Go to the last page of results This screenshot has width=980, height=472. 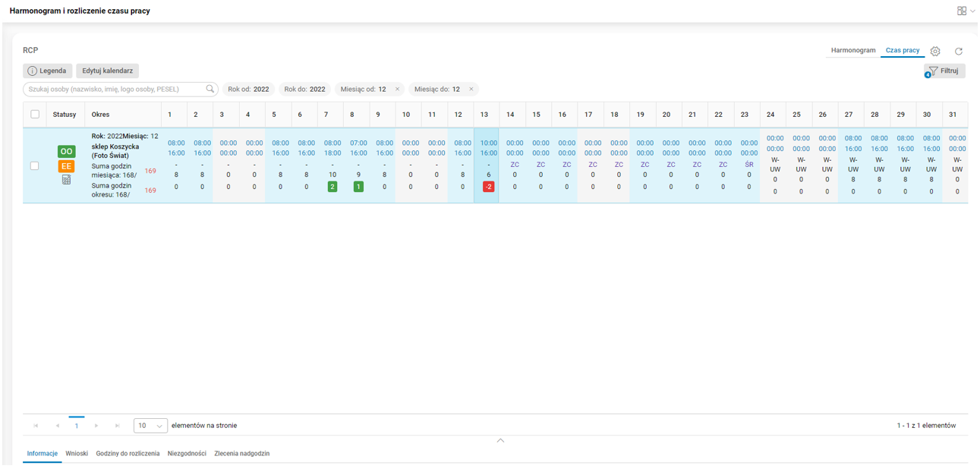118,426
